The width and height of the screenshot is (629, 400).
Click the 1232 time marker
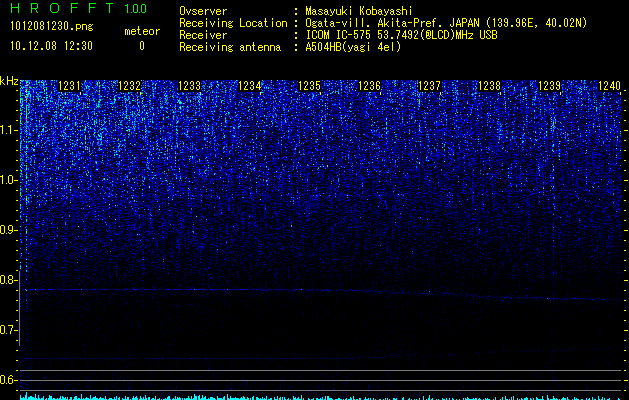(129, 85)
